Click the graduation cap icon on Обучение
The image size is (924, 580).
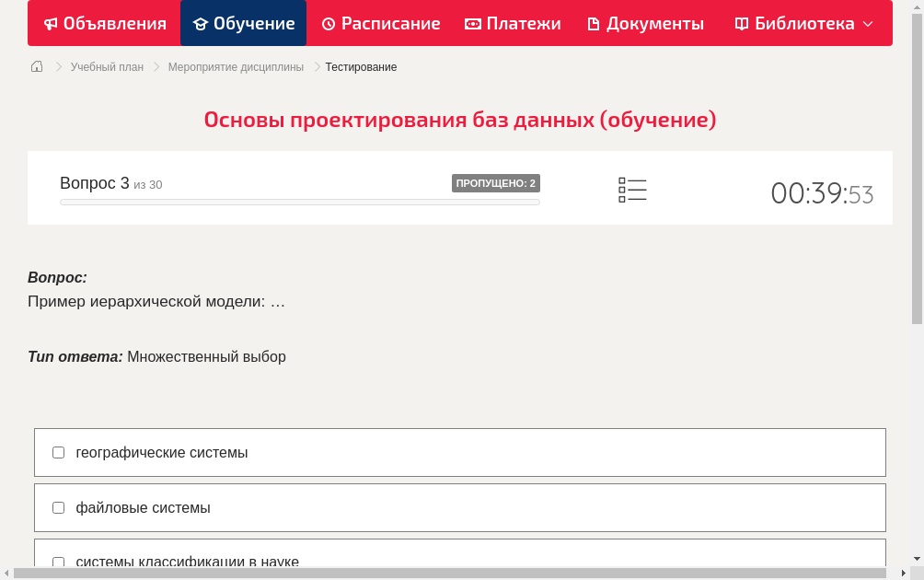[202, 23]
